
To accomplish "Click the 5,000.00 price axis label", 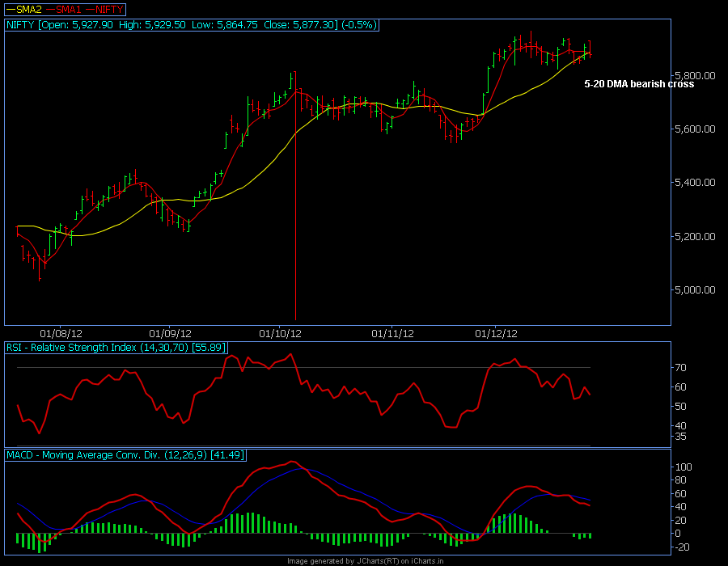I will (694, 290).
